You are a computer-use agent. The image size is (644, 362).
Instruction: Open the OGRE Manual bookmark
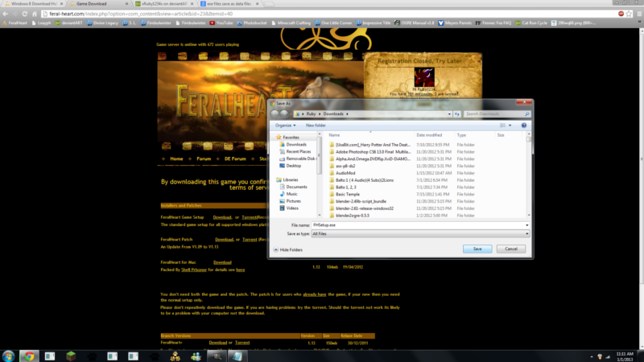click(414, 23)
